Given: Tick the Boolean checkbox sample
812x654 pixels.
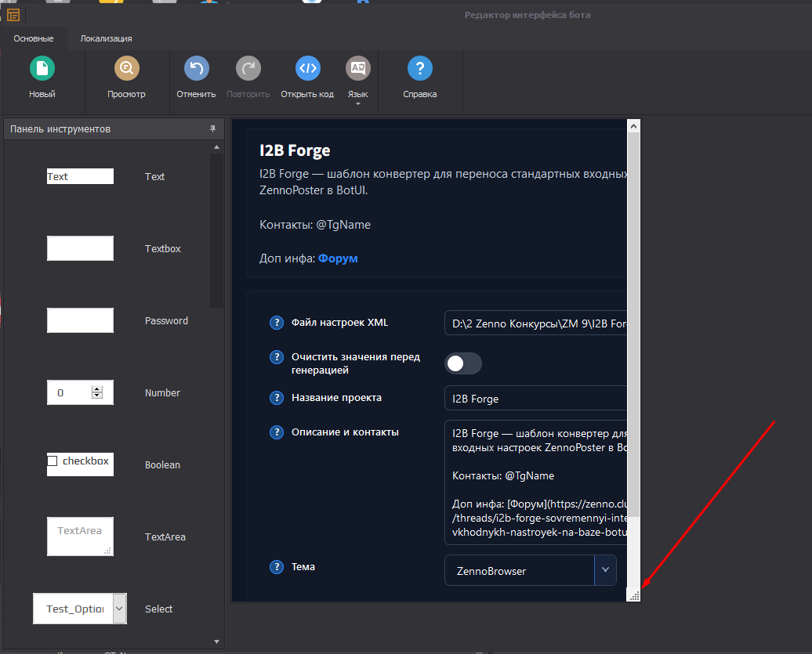Looking at the screenshot, I should click(x=53, y=461).
